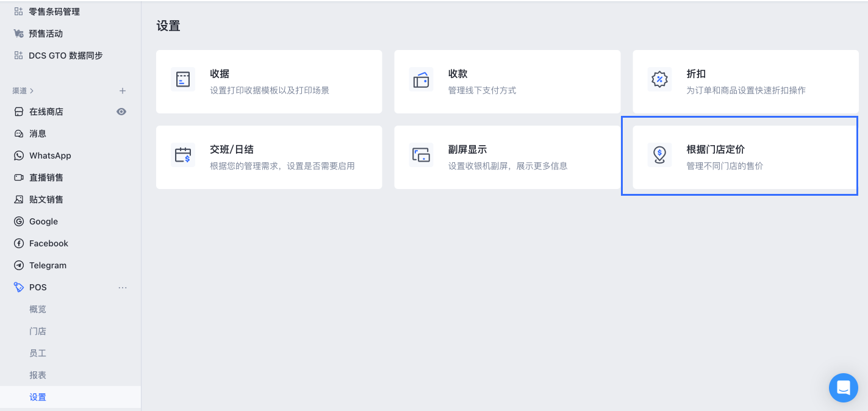Click the POS tag icon
This screenshot has height=411, width=868.
click(x=19, y=287)
